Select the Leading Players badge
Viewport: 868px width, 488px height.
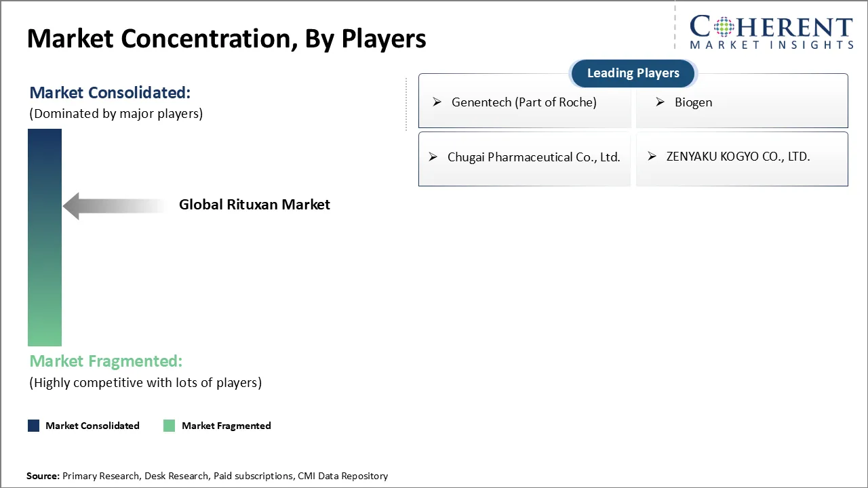click(633, 73)
